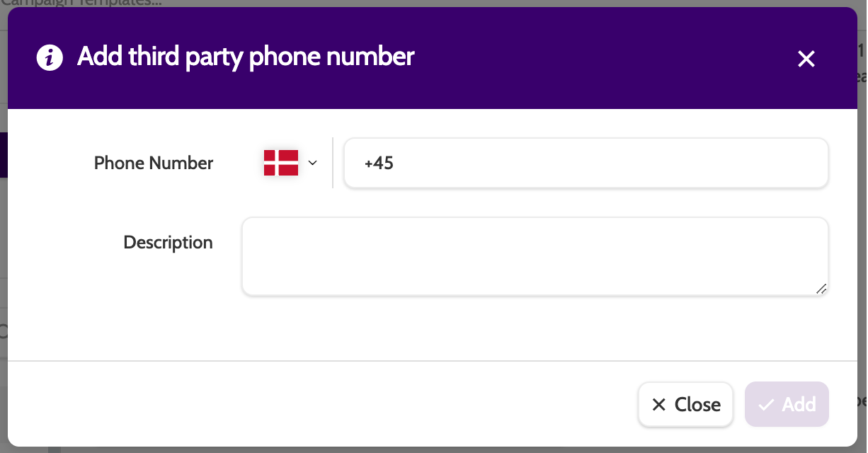Click the "Phone Number" field label
The height and width of the screenshot is (453, 868).
(x=154, y=164)
